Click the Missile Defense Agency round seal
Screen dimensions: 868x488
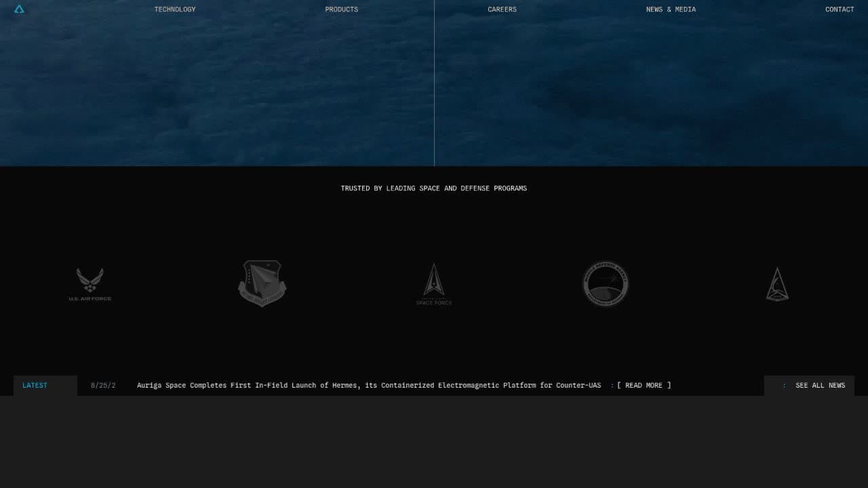tap(606, 284)
